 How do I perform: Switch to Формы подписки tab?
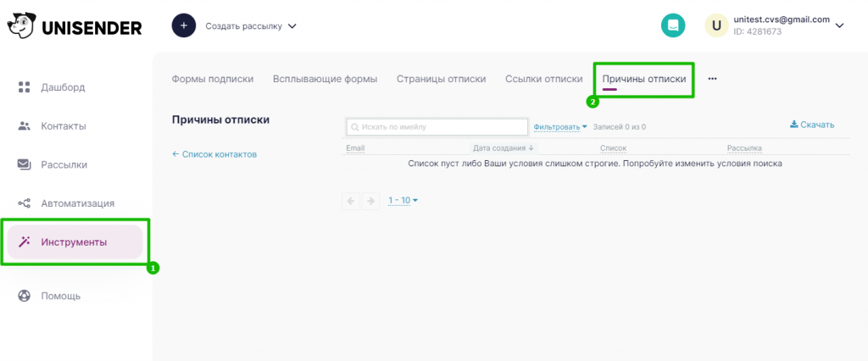click(213, 79)
